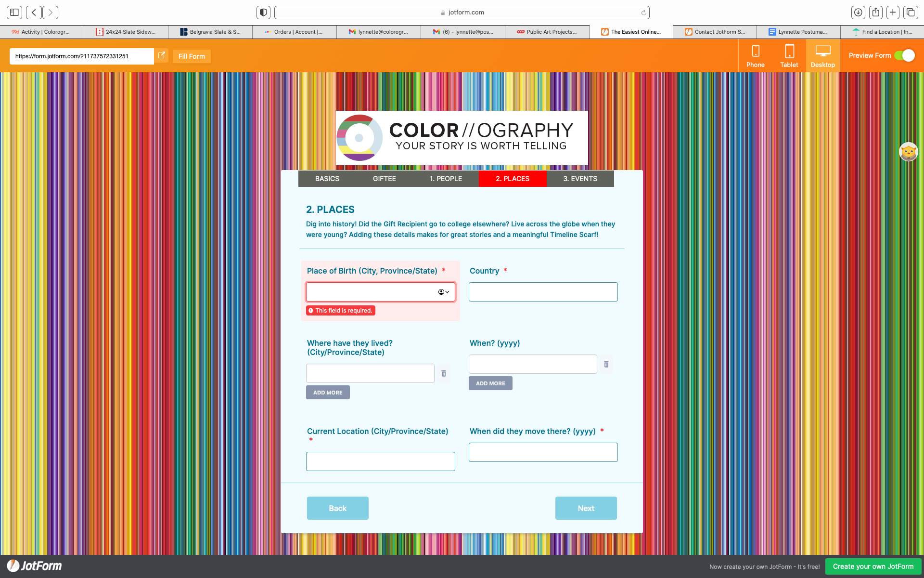
Task: Select Desktop preview mode
Action: (x=822, y=56)
